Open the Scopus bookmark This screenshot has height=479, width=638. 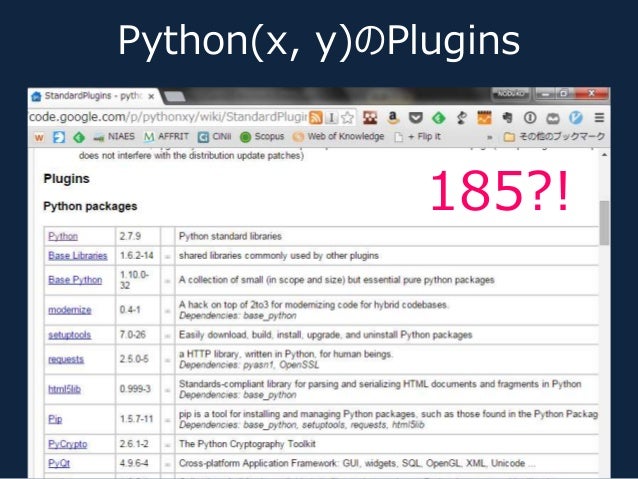(262, 137)
